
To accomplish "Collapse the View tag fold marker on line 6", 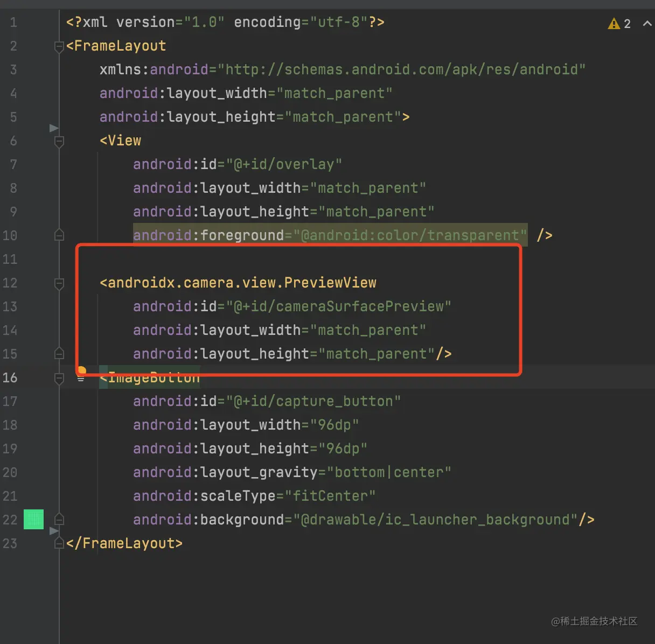I will 59,142.
